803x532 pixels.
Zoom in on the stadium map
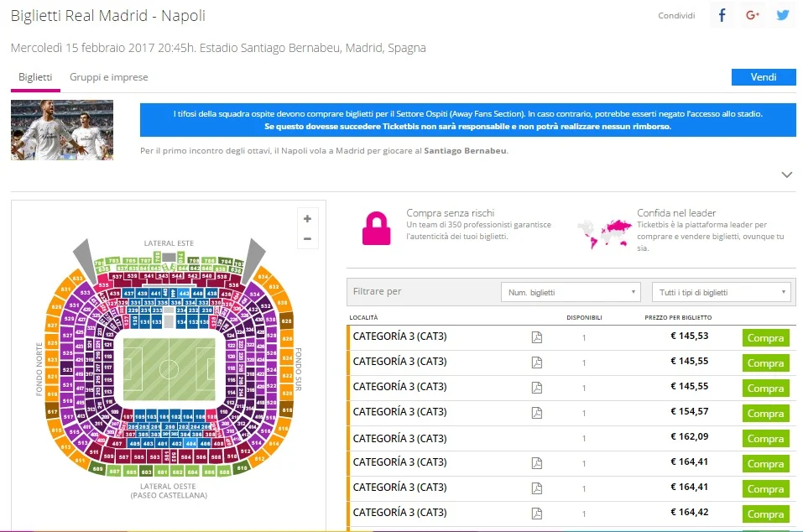(x=308, y=218)
